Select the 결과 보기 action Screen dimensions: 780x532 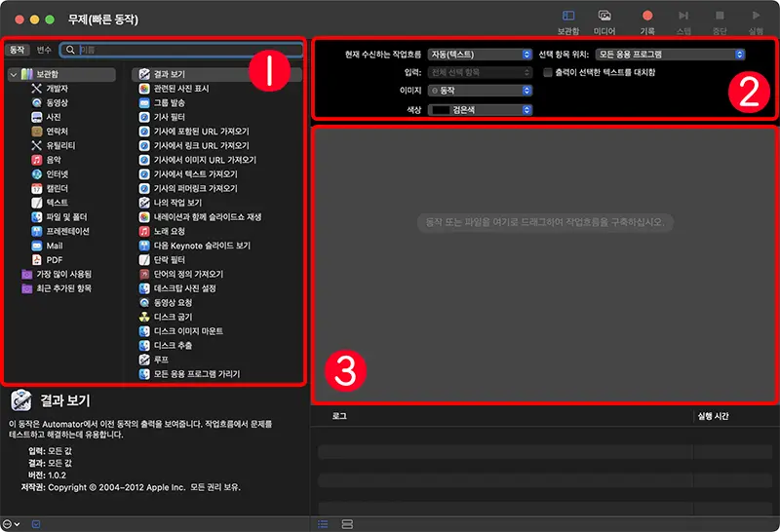coord(216,75)
